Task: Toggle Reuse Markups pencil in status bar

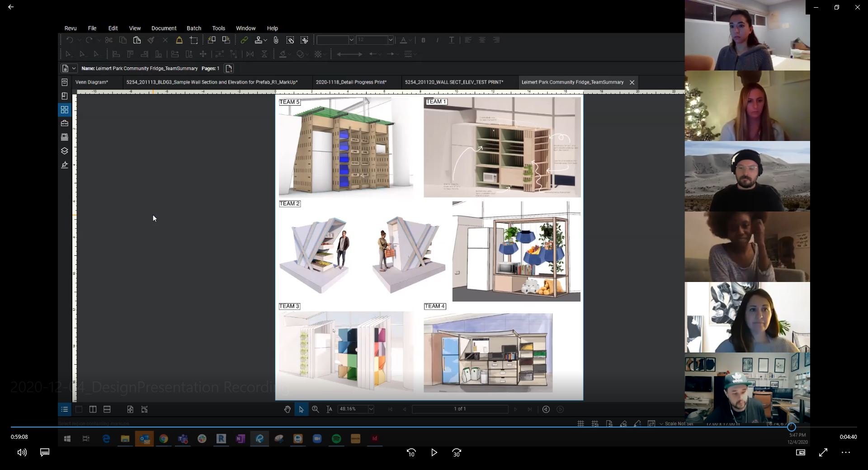Action: click(x=637, y=423)
